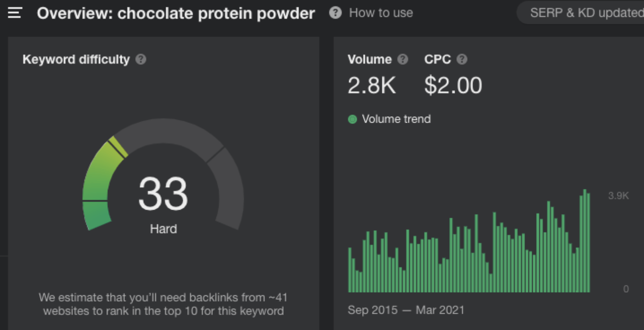The width and height of the screenshot is (644, 330).
Task: Click the Overview: chocolate protein powder title
Action: (175, 14)
